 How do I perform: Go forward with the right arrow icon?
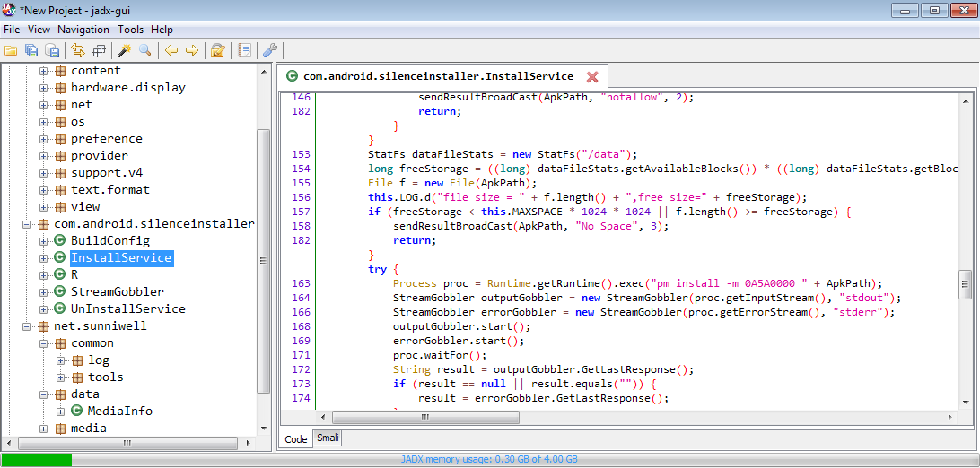(x=192, y=50)
